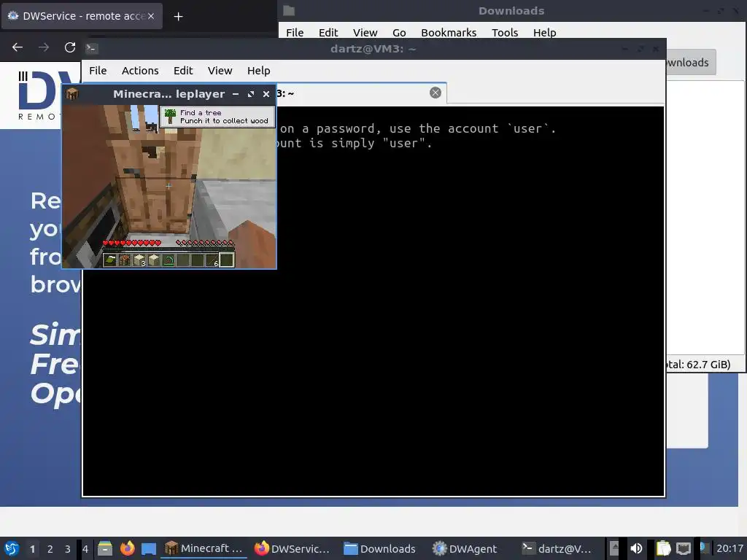Image resolution: width=747 pixels, height=560 pixels.
Task: Click the network monitor tray icon
Action: [x=684, y=548]
